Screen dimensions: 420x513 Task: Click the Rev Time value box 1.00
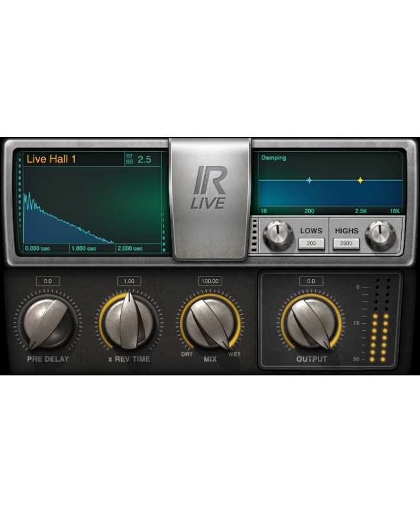point(129,281)
